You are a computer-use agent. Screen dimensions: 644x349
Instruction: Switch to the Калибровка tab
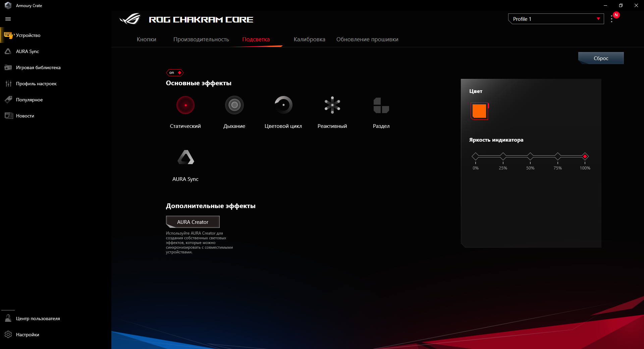pyautogui.click(x=310, y=39)
